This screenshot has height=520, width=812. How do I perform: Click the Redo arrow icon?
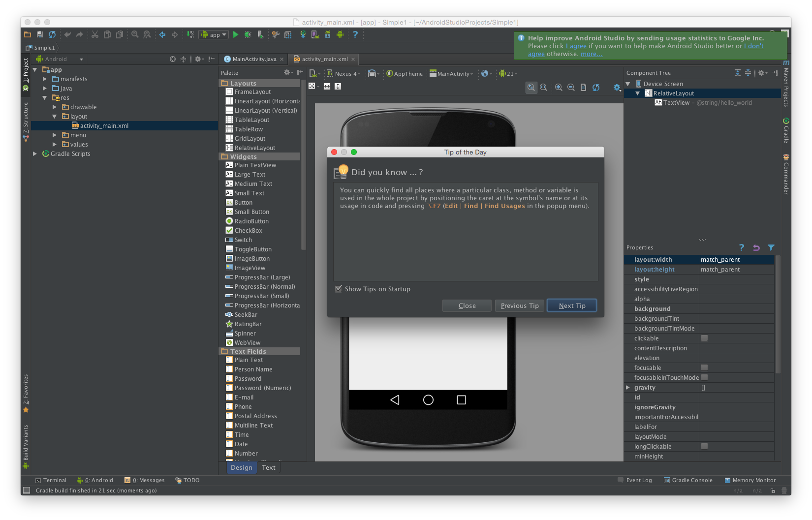click(79, 34)
